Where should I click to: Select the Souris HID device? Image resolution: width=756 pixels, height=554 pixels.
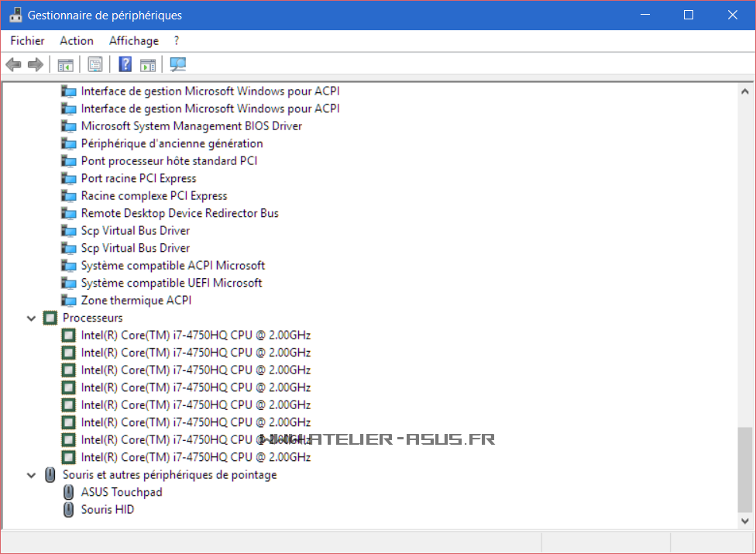[x=107, y=509]
